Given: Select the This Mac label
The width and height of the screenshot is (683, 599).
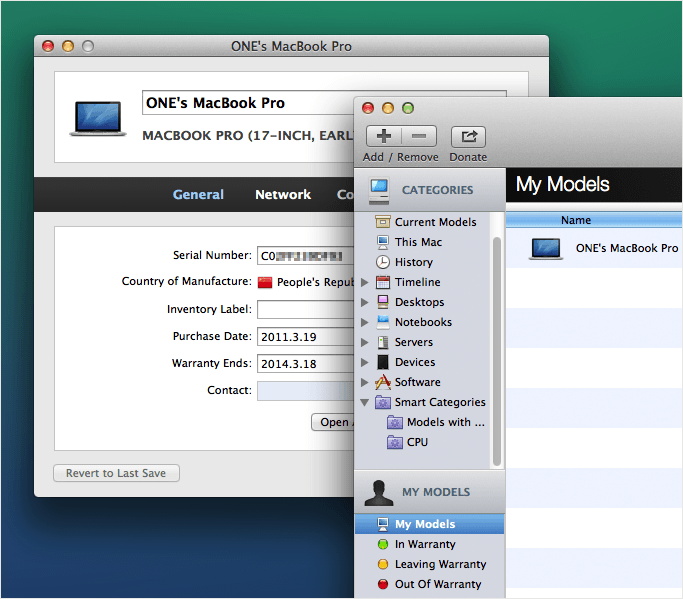Looking at the screenshot, I should click(x=418, y=242).
